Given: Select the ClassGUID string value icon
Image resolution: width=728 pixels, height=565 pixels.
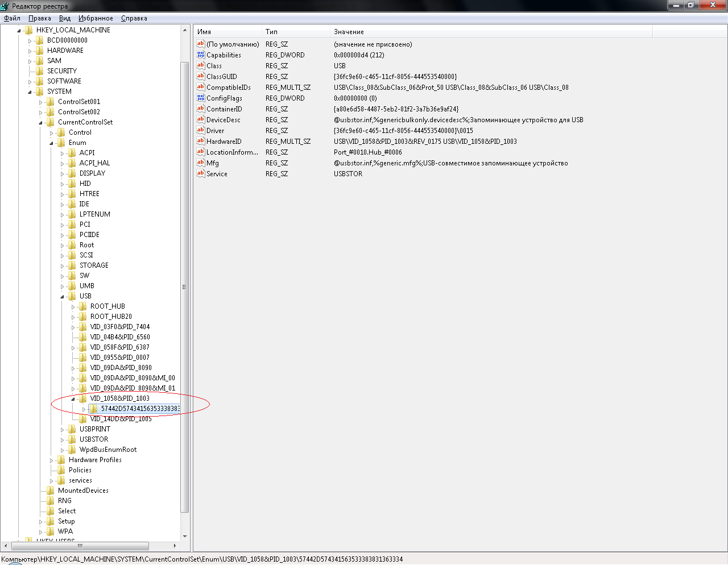Looking at the screenshot, I should (200, 77).
